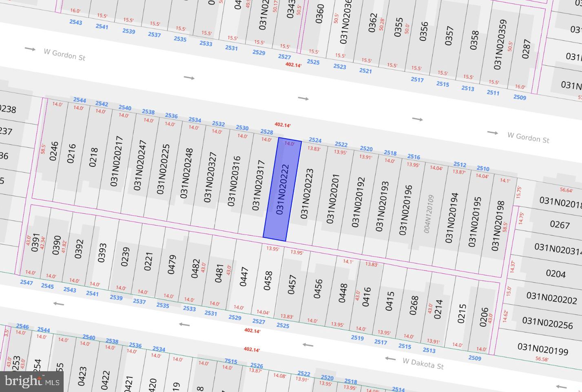Click address number 7515 label

[230, 361]
